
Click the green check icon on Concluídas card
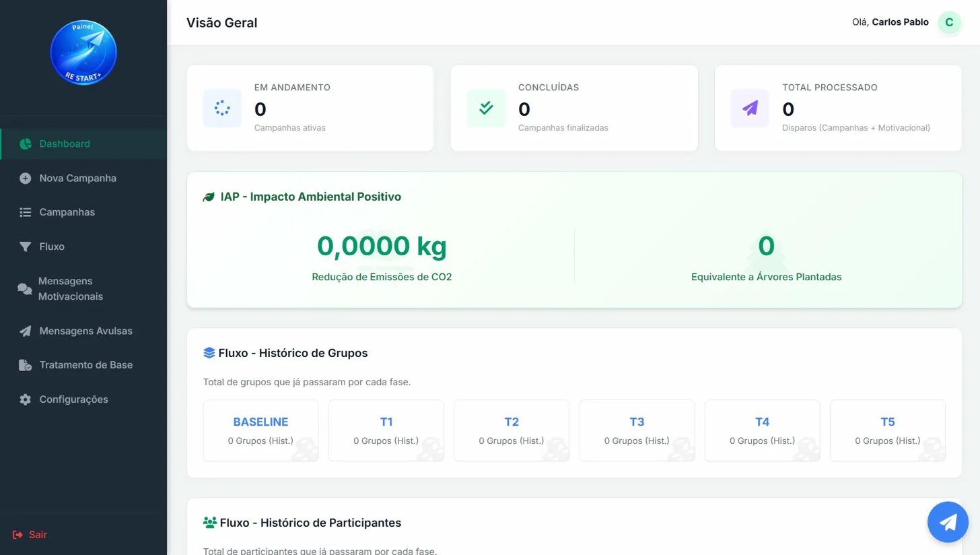(485, 108)
